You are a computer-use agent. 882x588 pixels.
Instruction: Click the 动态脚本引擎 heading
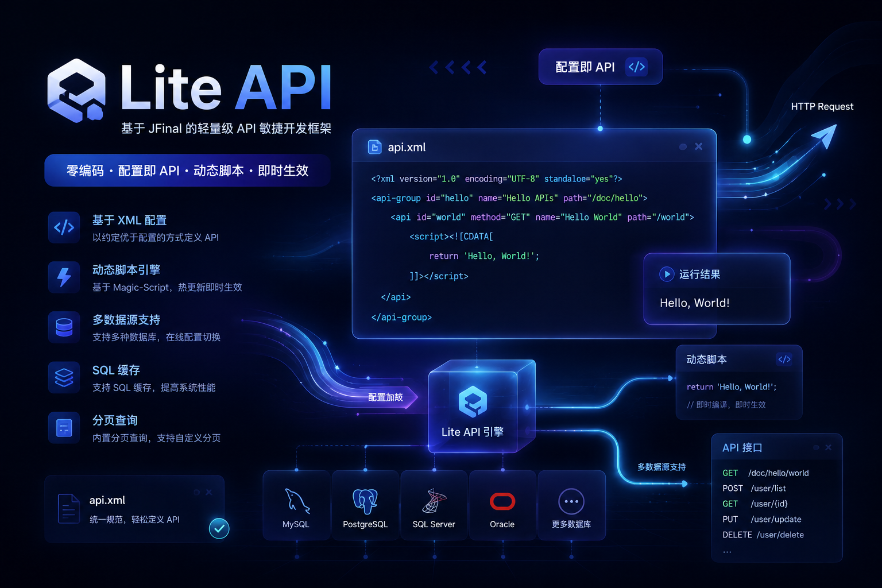click(126, 270)
